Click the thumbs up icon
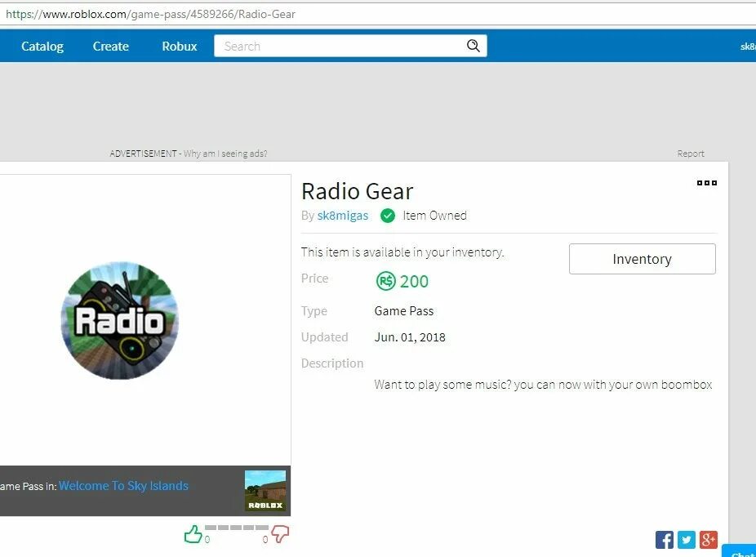 [193, 534]
